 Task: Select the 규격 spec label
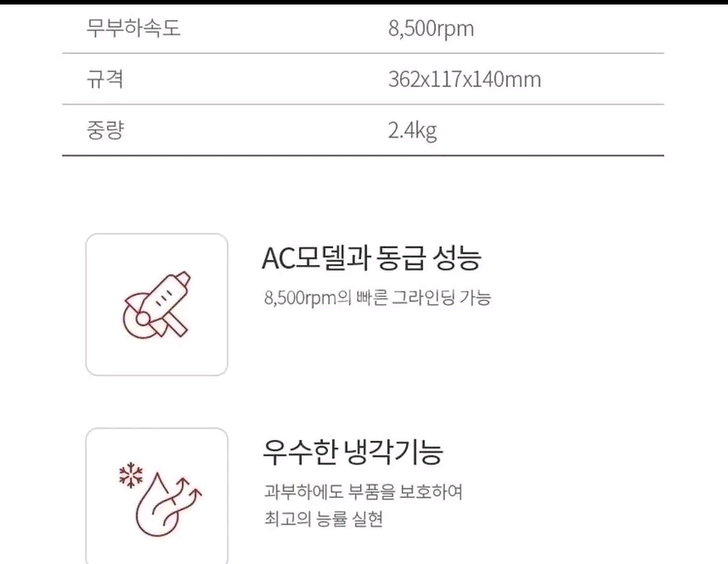105,79
